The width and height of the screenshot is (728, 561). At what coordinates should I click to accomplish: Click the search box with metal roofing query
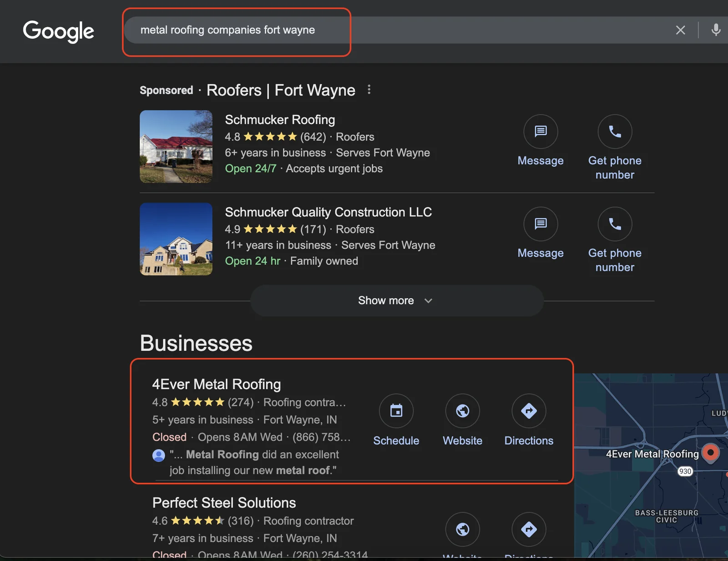(425, 30)
